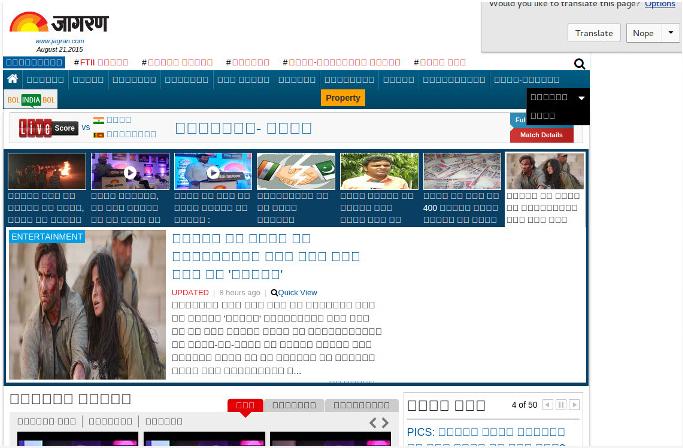Go to next slide in the 4 of 50 widget
Viewport: 683px width, 448px height.
(575, 405)
